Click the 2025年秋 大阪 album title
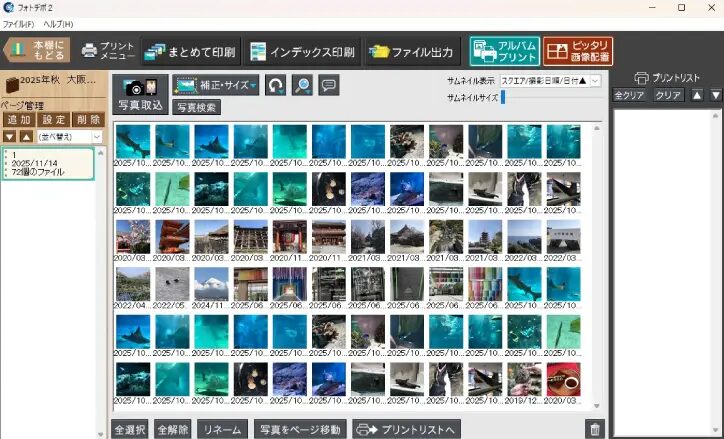Viewport: 724px width, 439px height. [x=58, y=80]
